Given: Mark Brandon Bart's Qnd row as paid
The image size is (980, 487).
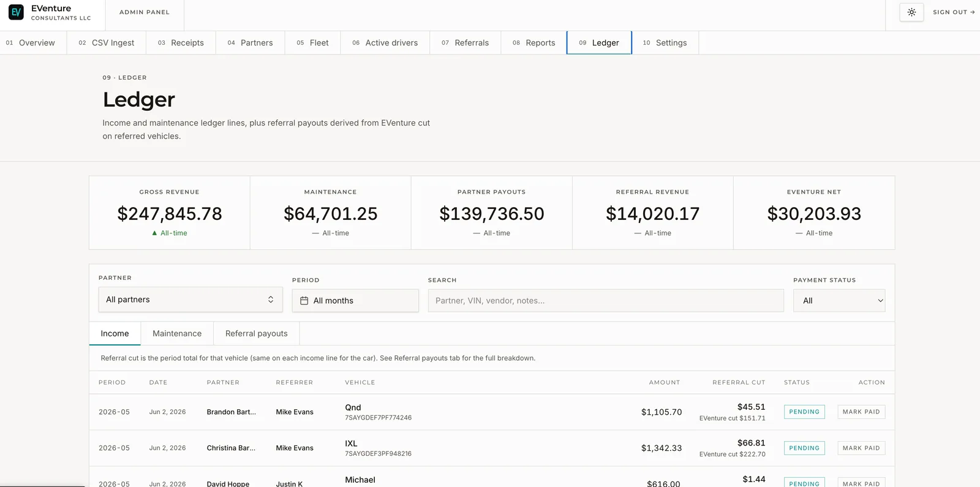Looking at the screenshot, I should [861, 412].
